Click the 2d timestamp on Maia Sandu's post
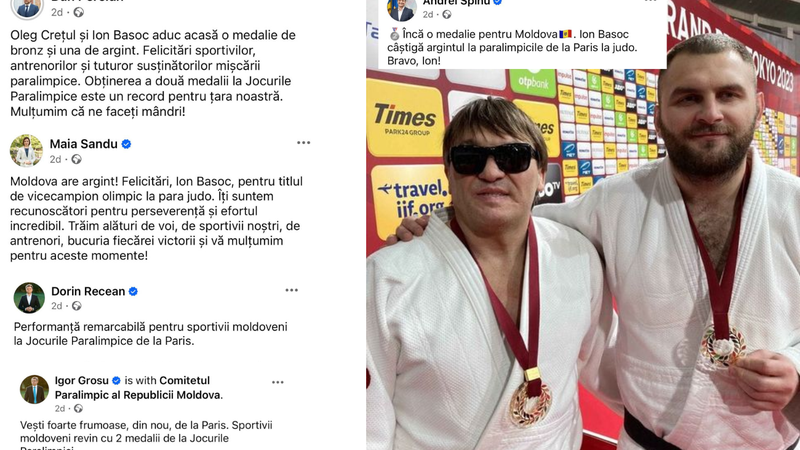 (x=55, y=160)
